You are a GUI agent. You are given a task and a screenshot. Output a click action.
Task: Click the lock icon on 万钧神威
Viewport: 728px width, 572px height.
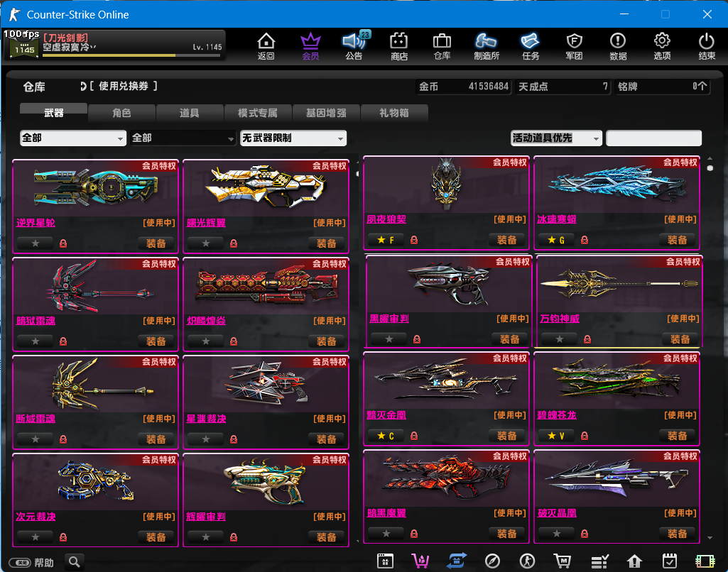point(587,340)
